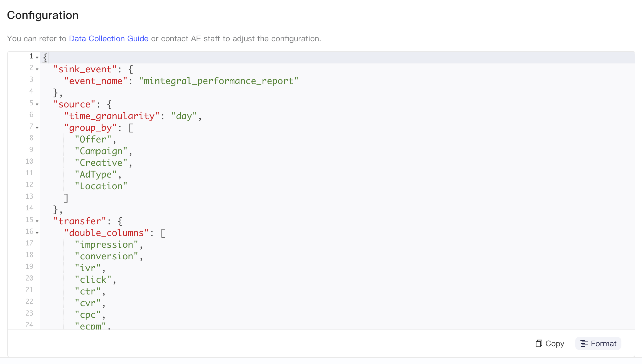Click the "cvr" column entry
The width and height of the screenshot is (642, 364).
[88, 303]
